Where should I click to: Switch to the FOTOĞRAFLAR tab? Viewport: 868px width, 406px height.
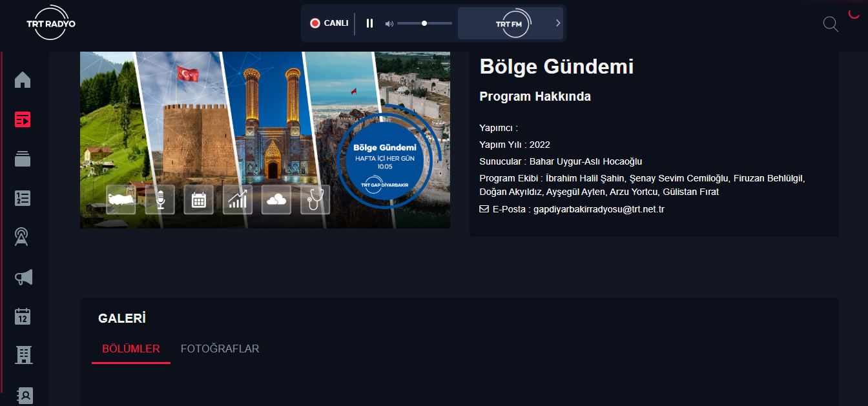click(x=220, y=349)
